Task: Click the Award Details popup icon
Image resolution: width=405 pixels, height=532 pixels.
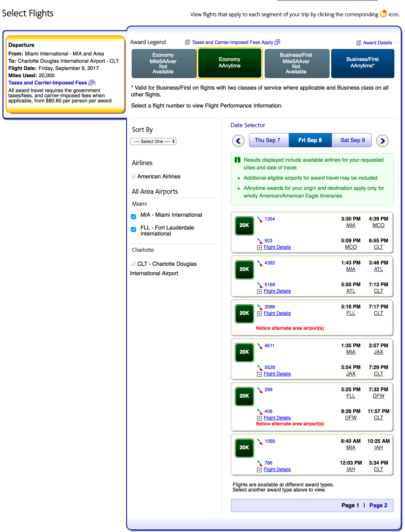Action: click(359, 43)
